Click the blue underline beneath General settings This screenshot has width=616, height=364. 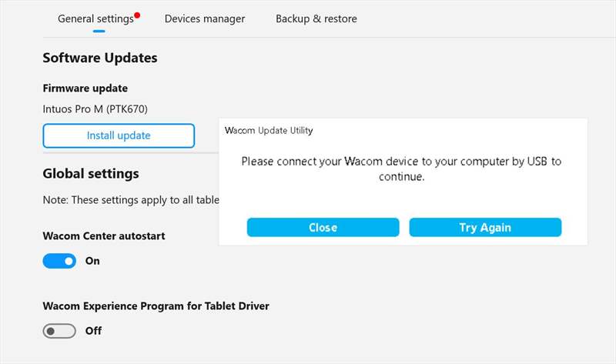(x=99, y=31)
